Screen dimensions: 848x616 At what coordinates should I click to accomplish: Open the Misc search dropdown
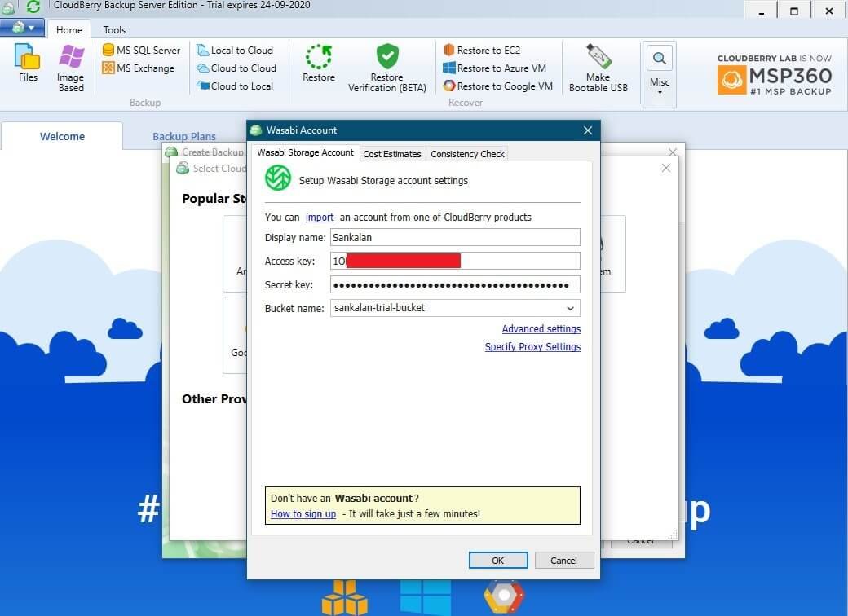click(x=660, y=74)
